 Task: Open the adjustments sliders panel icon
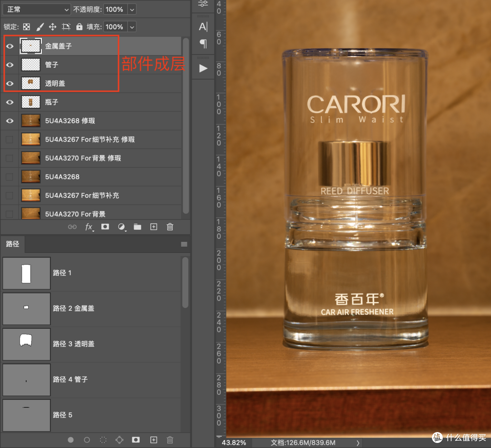click(203, 4)
